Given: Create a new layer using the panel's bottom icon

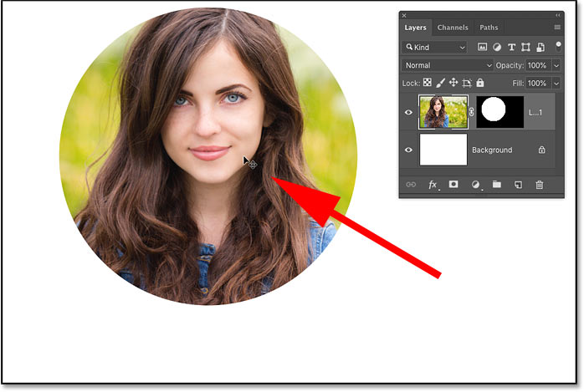Looking at the screenshot, I should point(519,185).
